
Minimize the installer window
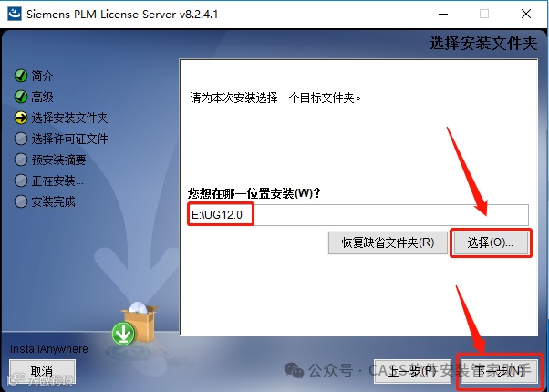tap(443, 14)
